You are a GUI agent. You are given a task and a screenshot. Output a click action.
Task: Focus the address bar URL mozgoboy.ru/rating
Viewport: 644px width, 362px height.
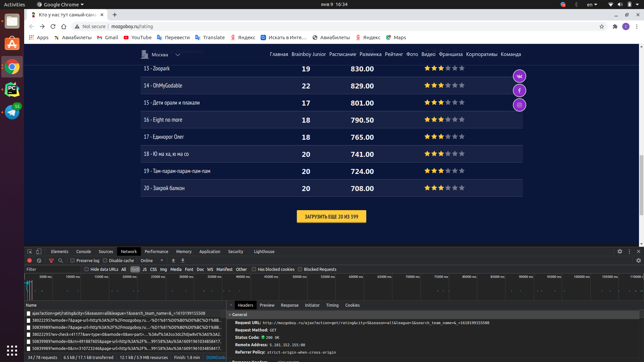point(132,26)
